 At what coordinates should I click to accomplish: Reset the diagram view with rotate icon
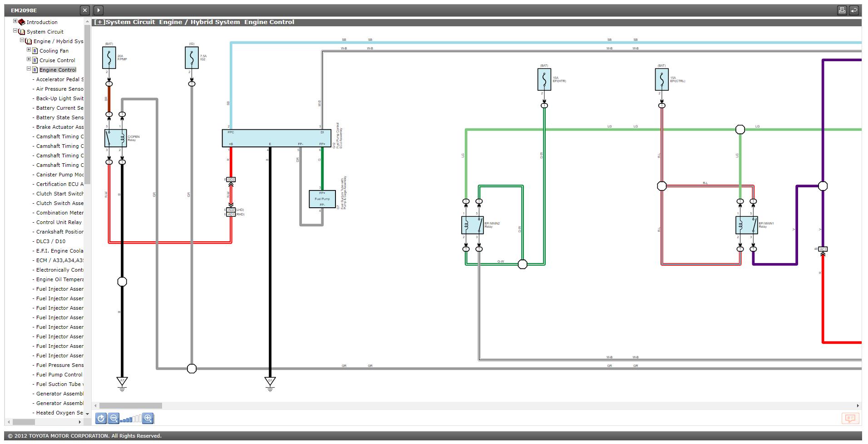(101, 419)
